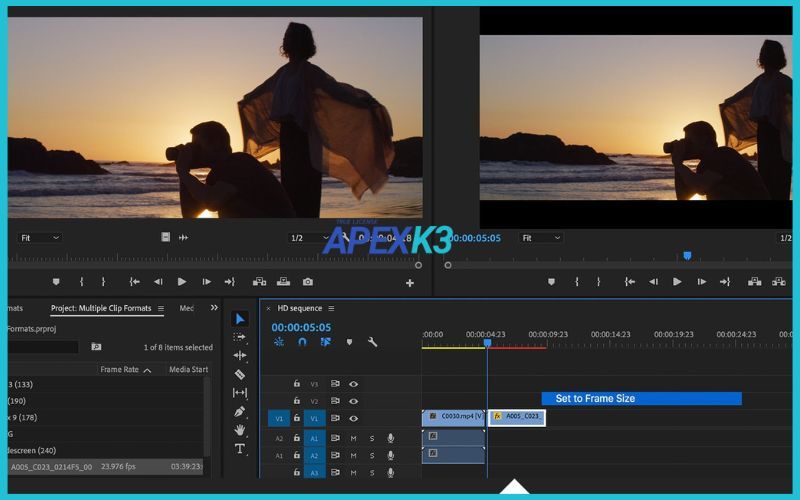This screenshot has height=500, width=800.
Task: Toggle Linked Selection in timeline
Action: coord(326,342)
